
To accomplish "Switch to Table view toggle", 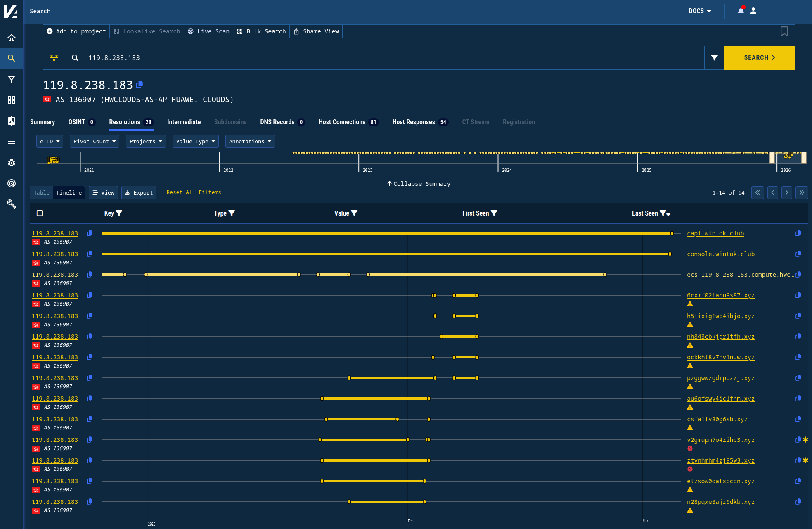I will point(41,193).
